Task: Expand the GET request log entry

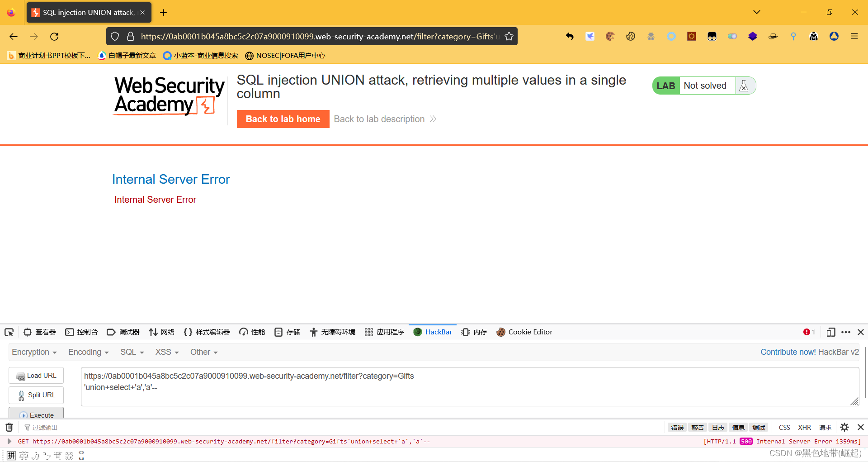Action: (9, 441)
